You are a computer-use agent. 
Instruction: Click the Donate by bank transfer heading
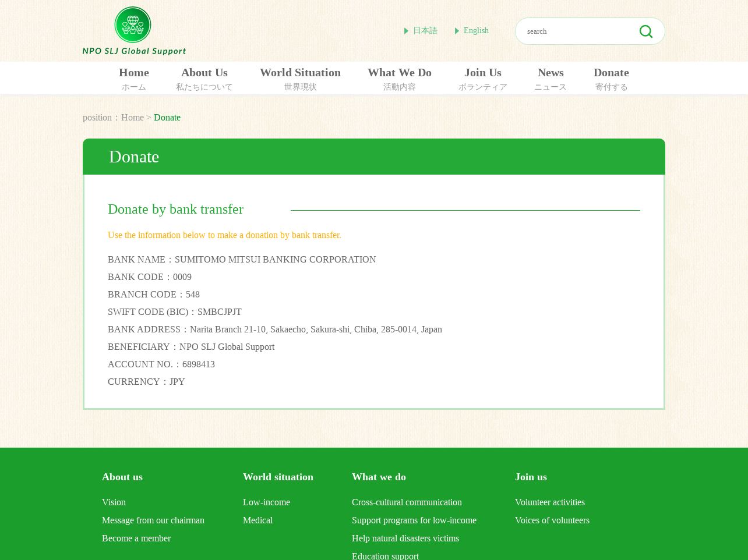(x=175, y=209)
